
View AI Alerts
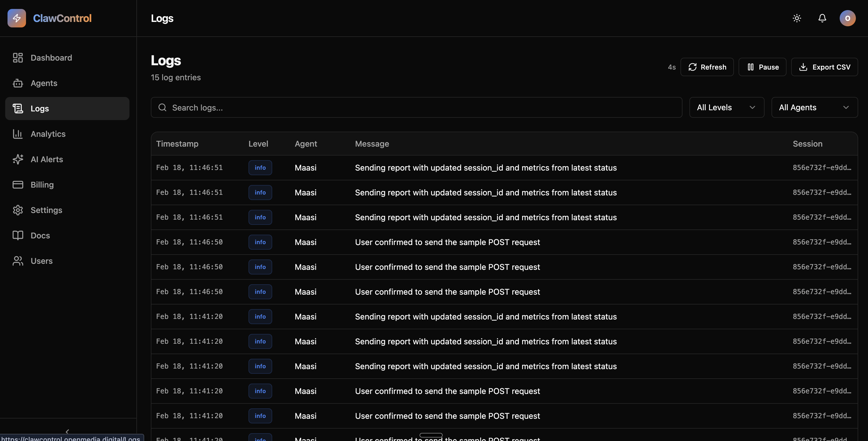[x=47, y=159]
